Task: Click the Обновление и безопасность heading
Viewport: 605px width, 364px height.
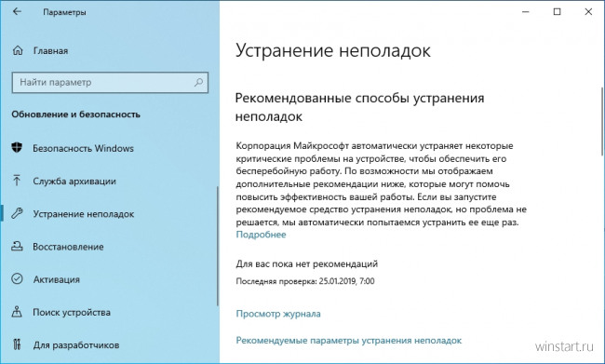Action: pyautogui.click(x=75, y=115)
